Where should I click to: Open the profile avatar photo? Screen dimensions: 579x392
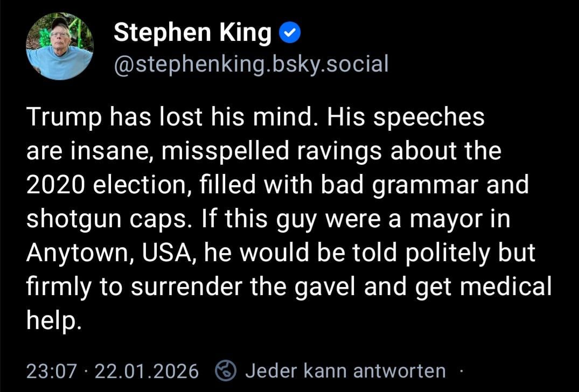pyautogui.click(x=60, y=46)
